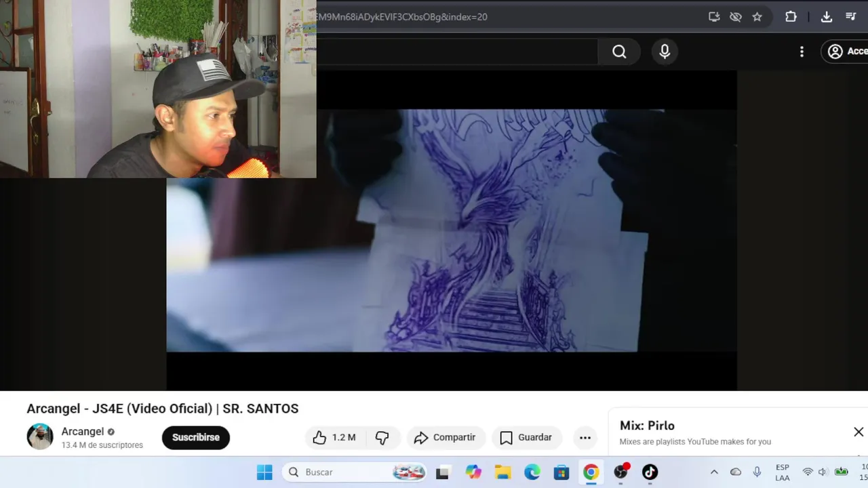Screen dimensions: 868x488
Task: Click the install app icon in address bar
Action: coord(714,17)
